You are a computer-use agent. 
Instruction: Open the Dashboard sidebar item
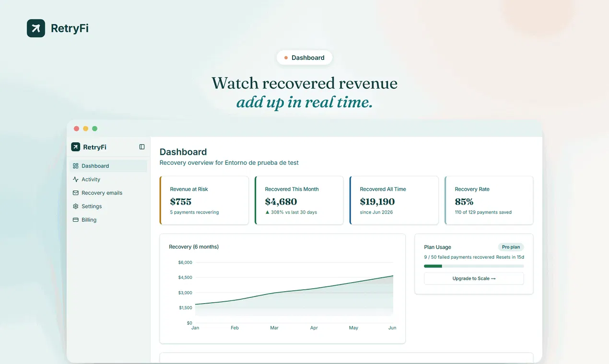(x=109, y=166)
